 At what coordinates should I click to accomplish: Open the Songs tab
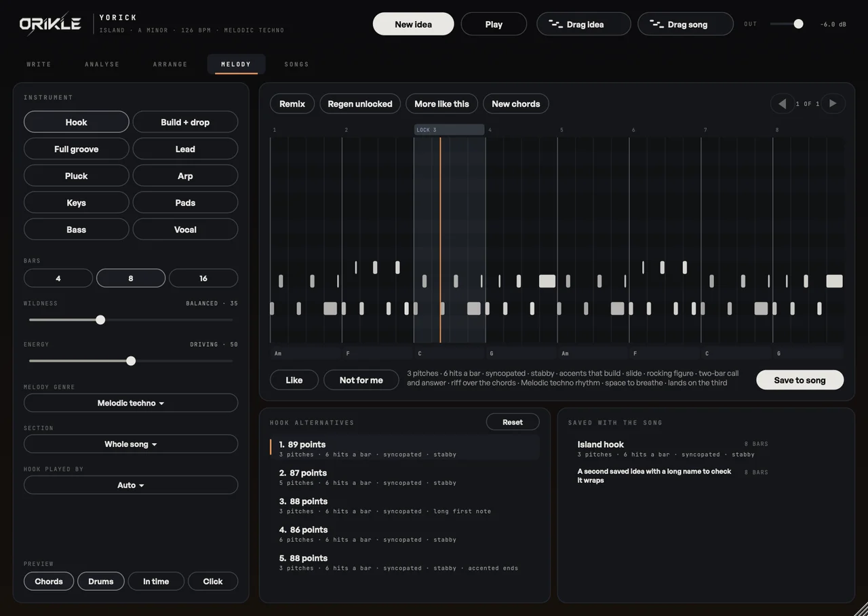click(297, 64)
